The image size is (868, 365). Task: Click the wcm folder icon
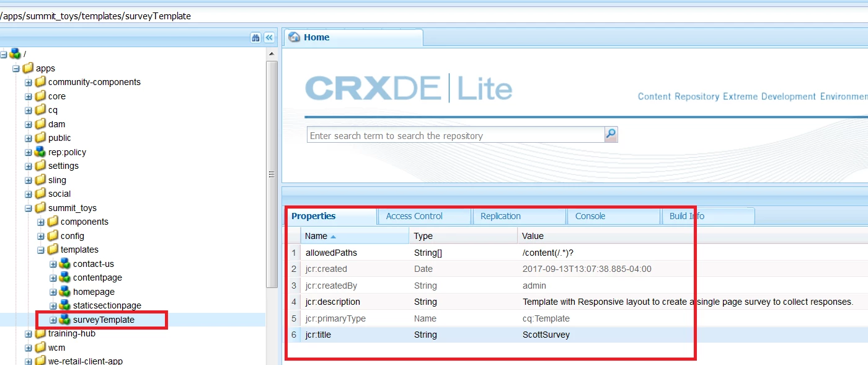40,348
